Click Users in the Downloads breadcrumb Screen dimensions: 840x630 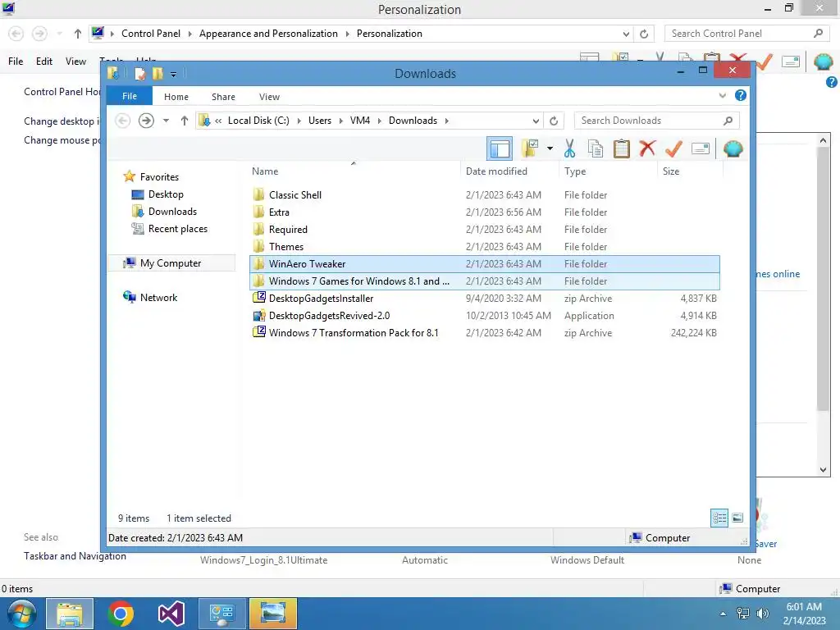(x=320, y=121)
